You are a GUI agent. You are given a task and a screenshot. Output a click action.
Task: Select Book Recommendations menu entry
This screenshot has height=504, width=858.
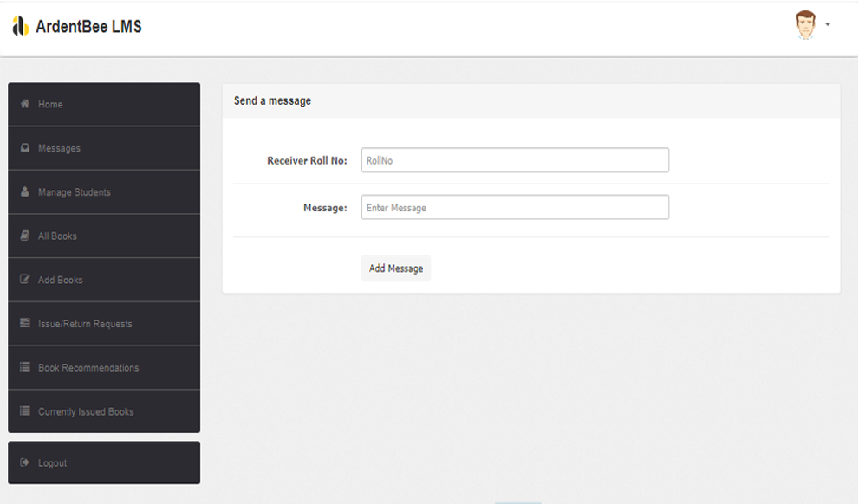click(88, 368)
